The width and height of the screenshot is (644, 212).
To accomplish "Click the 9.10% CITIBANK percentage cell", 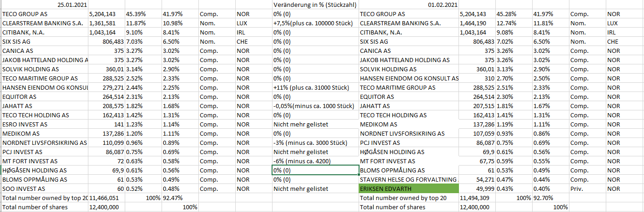I will pyautogui.click(x=143, y=33).
